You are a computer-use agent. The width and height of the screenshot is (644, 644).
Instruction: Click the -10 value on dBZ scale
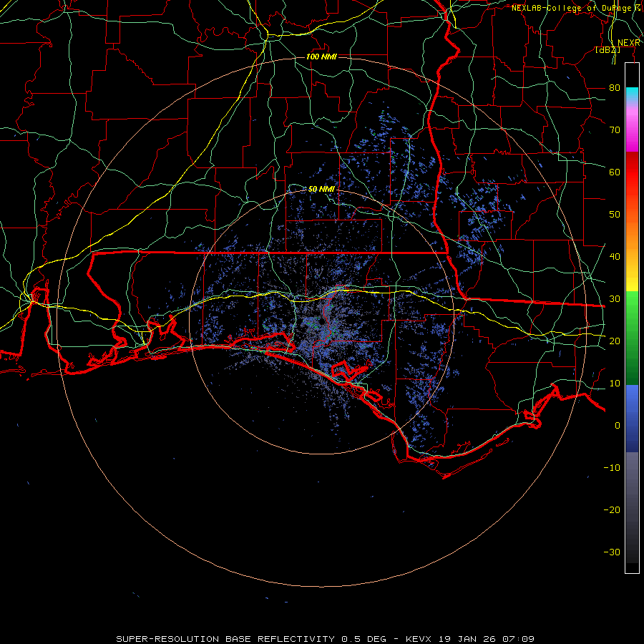pos(612,467)
